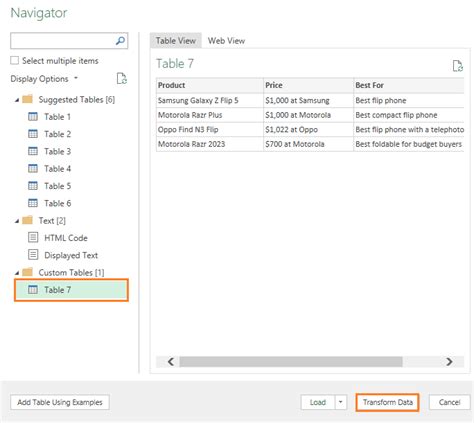Enable Select multiple items checkbox

(x=15, y=61)
